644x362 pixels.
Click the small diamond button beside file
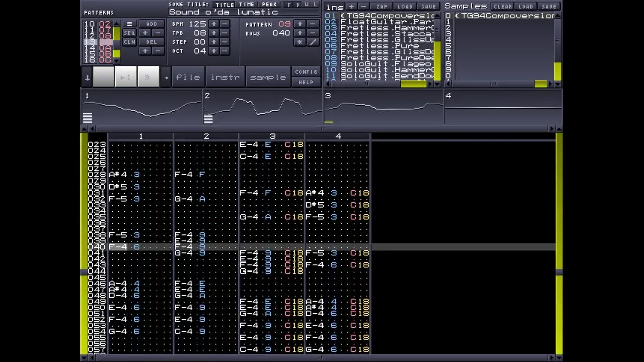pyautogui.click(x=166, y=78)
